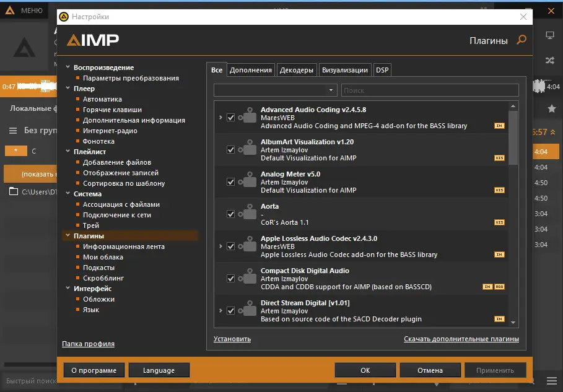This screenshot has width=563, height=392.
Task: Click the AIMP triangle logo beside МЕНЮ
Action: (10, 11)
